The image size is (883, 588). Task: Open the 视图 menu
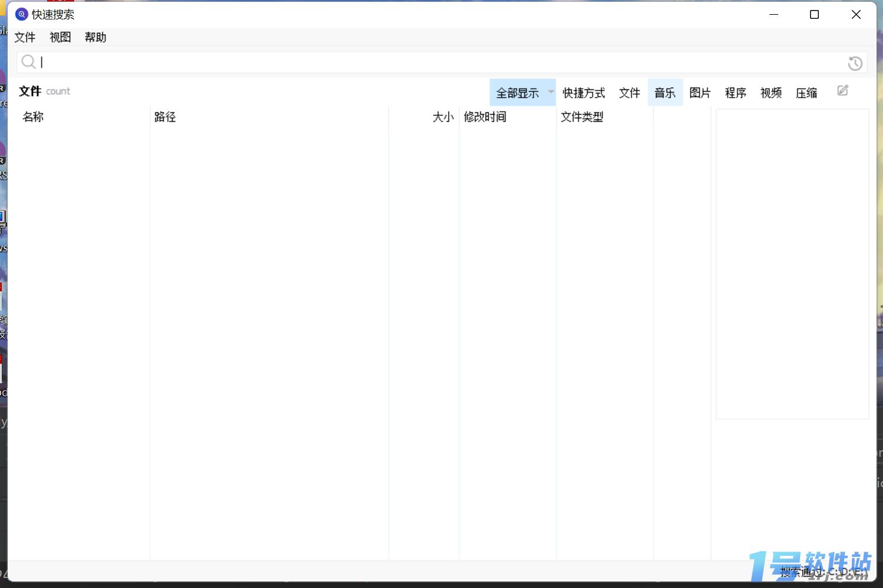tap(60, 37)
